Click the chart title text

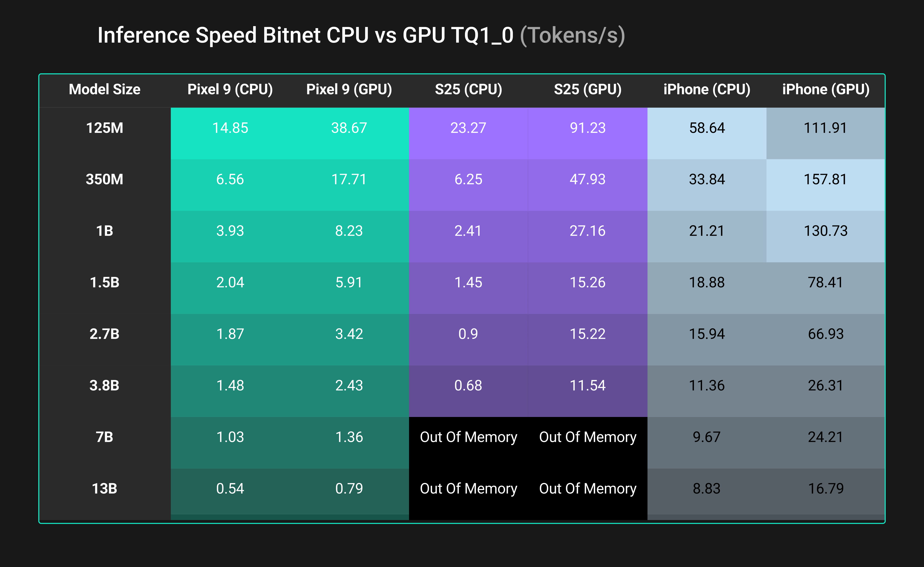coord(361,36)
